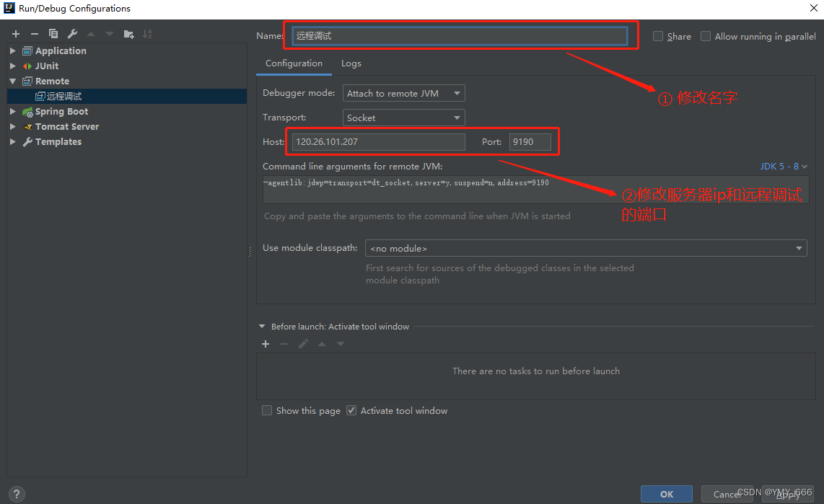Enable the Share checkbox

[658, 36]
